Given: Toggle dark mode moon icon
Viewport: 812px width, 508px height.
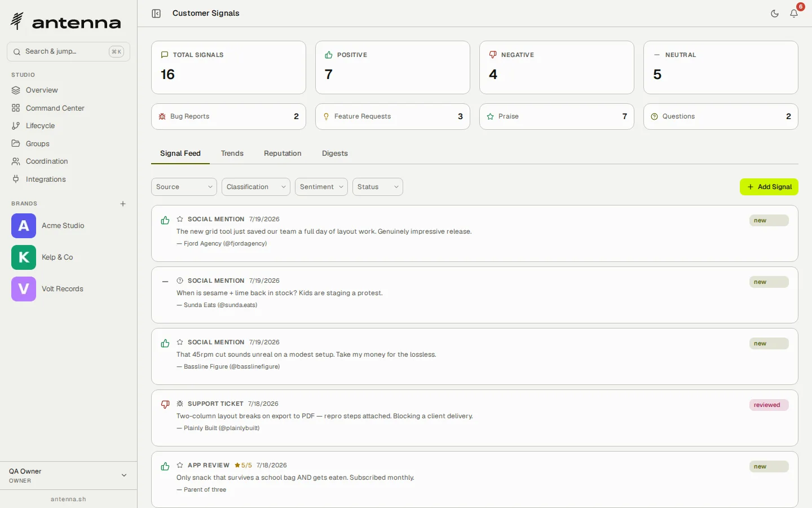Looking at the screenshot, I should click(x=775, y=14).
